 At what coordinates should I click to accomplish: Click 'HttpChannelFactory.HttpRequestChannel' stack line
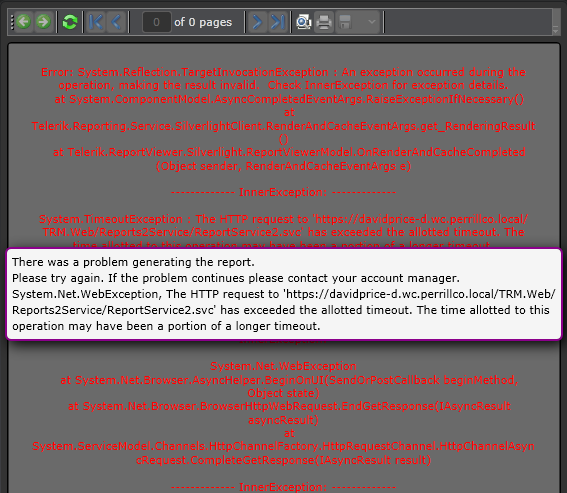click(x=284, y=446)
